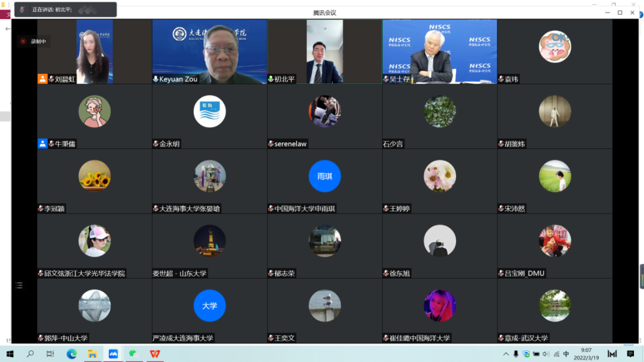Switch to Tencent Meeting taskbar icon
Screen dimensions: 644x362
[113, 354]
